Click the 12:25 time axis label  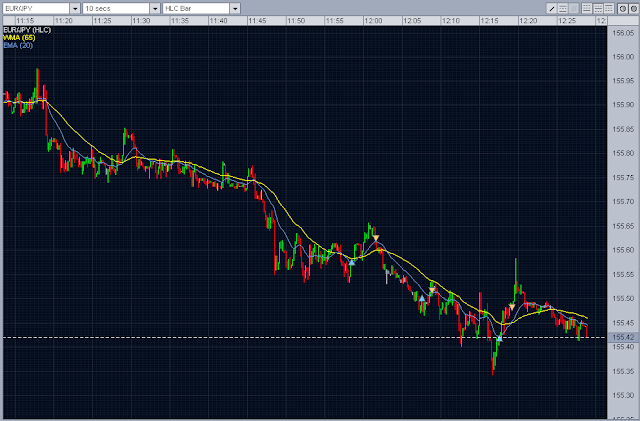[567, 21]
